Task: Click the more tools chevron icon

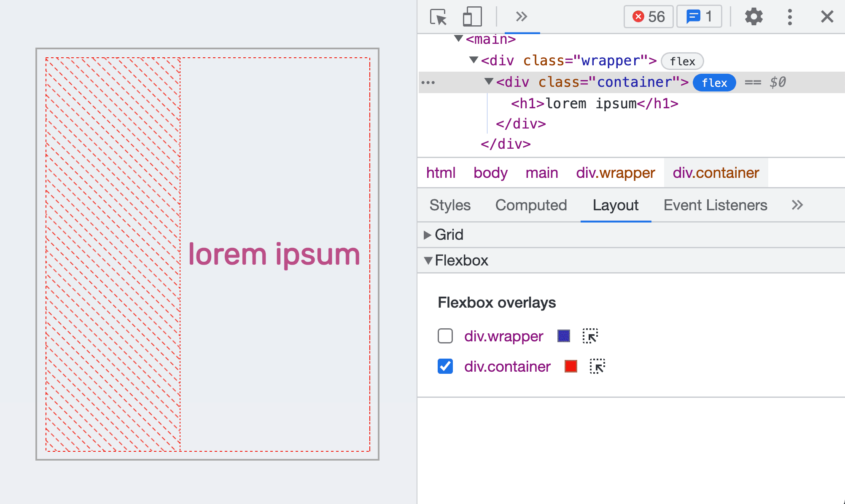Action: [522, 16]
